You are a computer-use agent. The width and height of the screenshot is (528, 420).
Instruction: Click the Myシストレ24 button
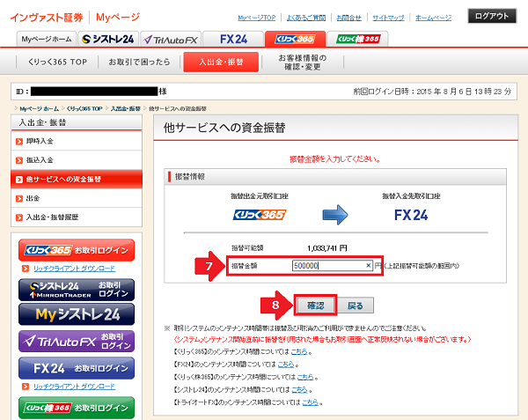point(77,314)
